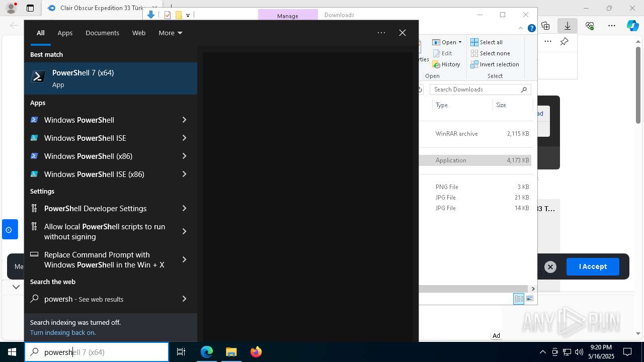Close the Windows search panel

(403, 33)
